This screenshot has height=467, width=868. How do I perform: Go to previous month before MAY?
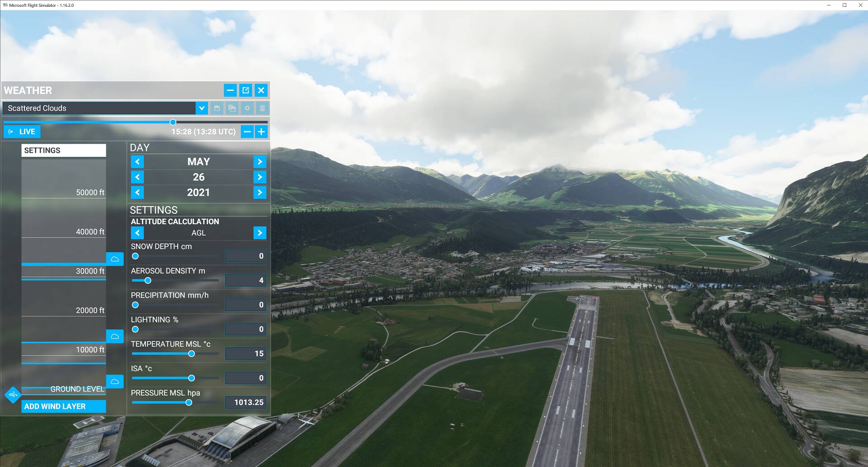tap(137, 161)
